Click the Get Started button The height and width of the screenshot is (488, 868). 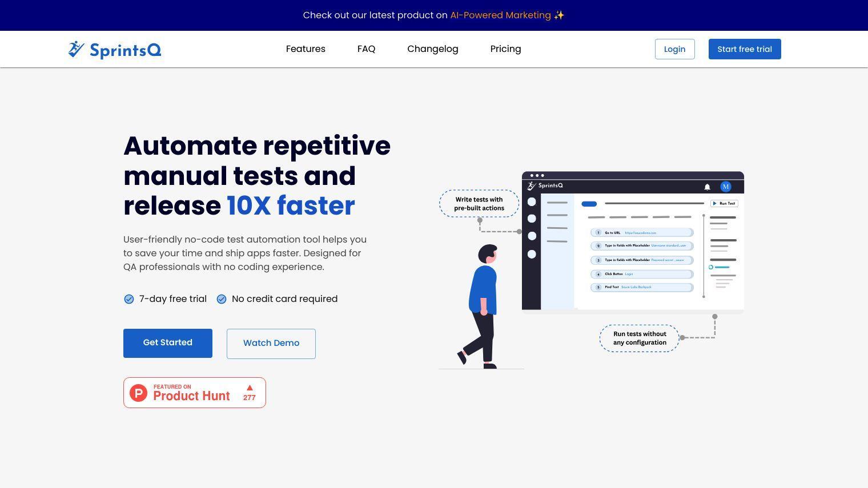pyautogui.click(x=168, y=343)
